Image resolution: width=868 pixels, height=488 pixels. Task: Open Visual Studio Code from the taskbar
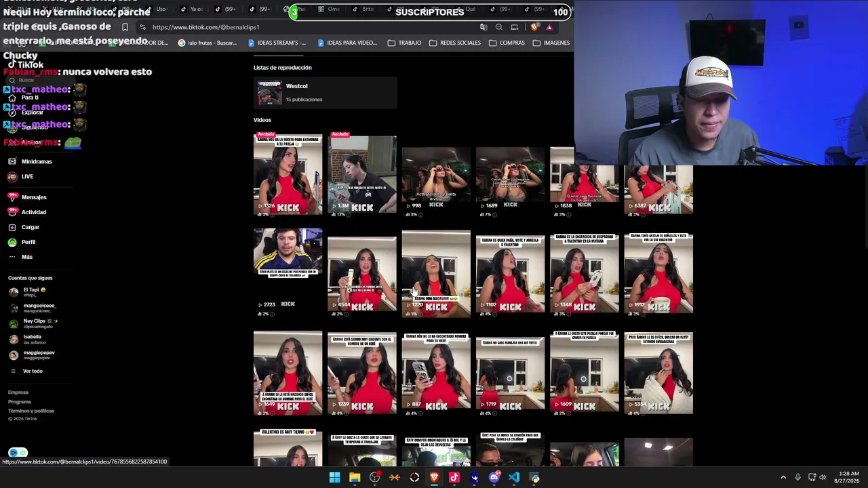coord(514,478)
